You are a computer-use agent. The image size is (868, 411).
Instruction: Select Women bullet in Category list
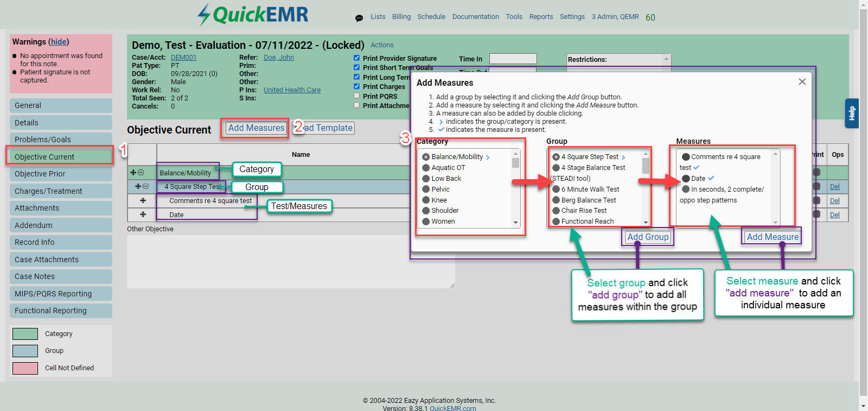pyautogui.click(x=426, y=222)
